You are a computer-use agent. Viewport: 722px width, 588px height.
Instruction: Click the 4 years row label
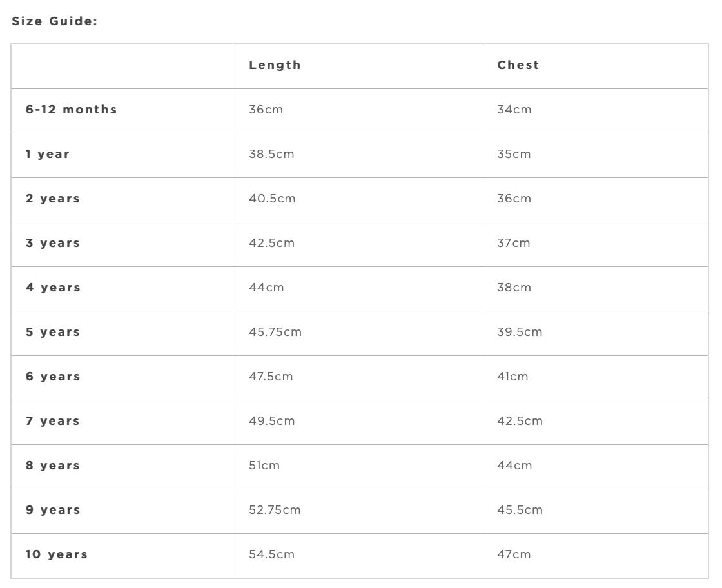pyautogui.click(x=53, y=288)
